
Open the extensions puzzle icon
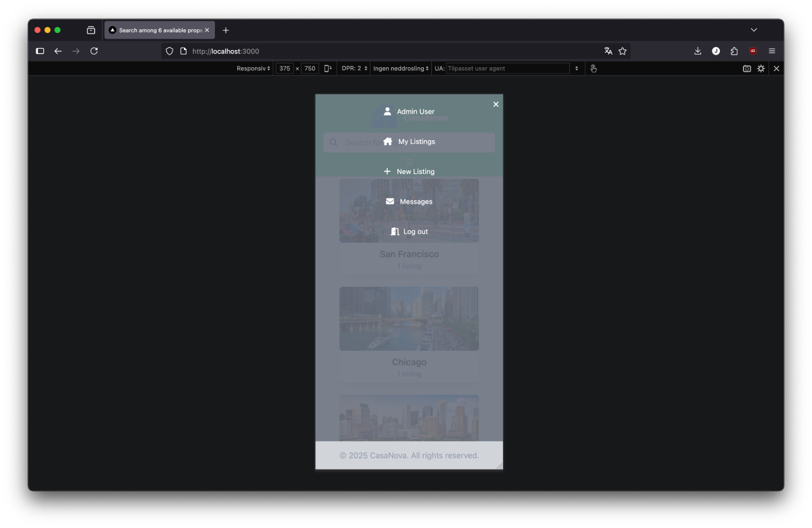[734, 51]
